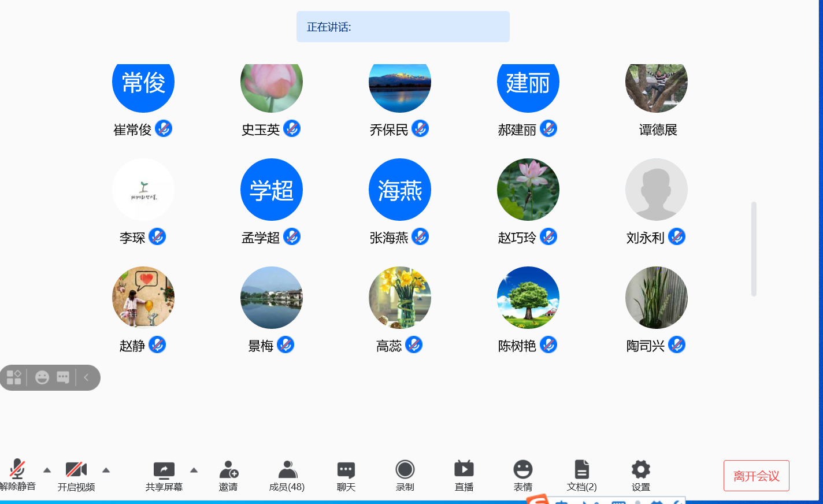
Task: Open the 表情 emoji reactions
Action: coord(523,469)
